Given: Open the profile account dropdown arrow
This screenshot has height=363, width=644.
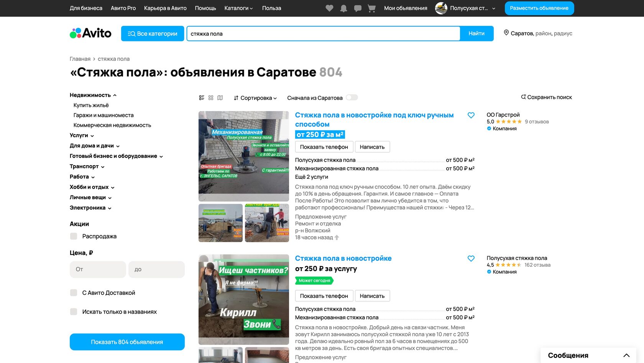Looking at the screenshot, I should click(494, 8).
